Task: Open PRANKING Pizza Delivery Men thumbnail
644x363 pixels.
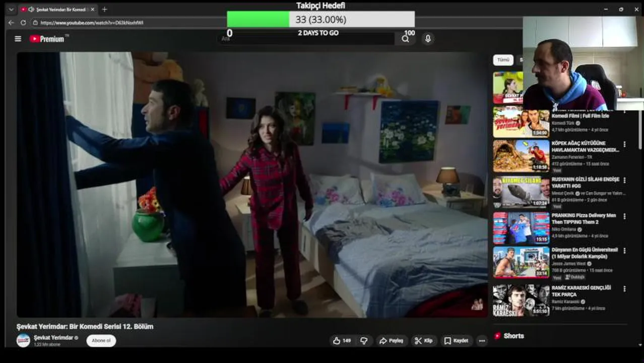Action: pyautogui.click(x=521, y=228)
